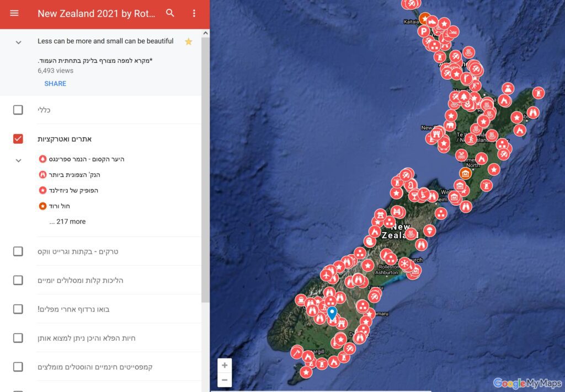Collapse the map description chevron
The width and height of the screenshot is (565, 392).
click(x=18, y=42)
